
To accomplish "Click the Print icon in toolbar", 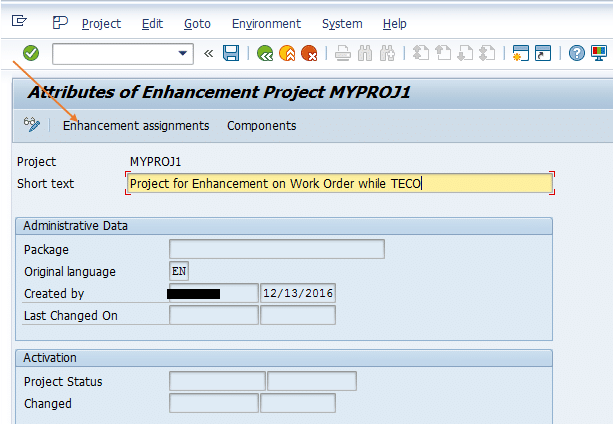I will click(x=342, y=53).
